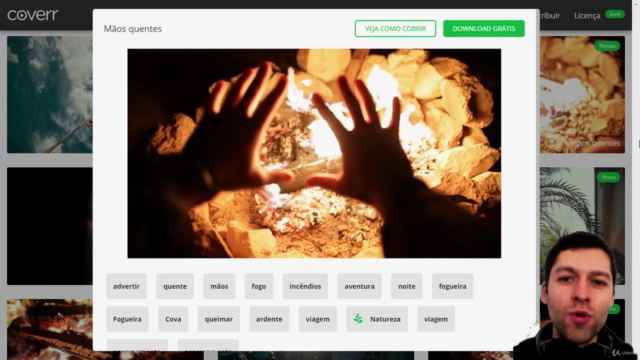The width and height of the screenshot is (640, 360).
Task: Select the 'viagem' tag after Natureza
Action: pyautogui.click(x=436, y=319)
